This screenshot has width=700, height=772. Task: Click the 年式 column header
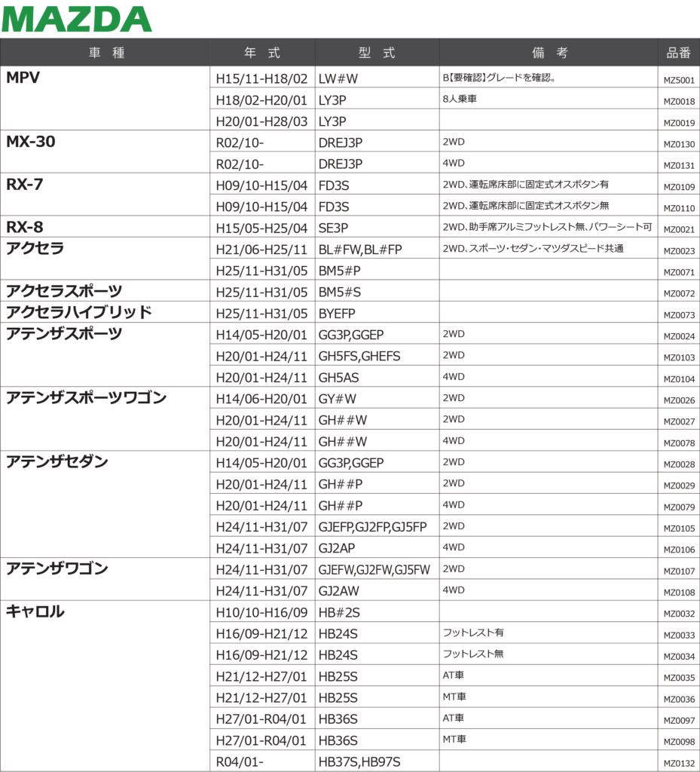point(262,53)
